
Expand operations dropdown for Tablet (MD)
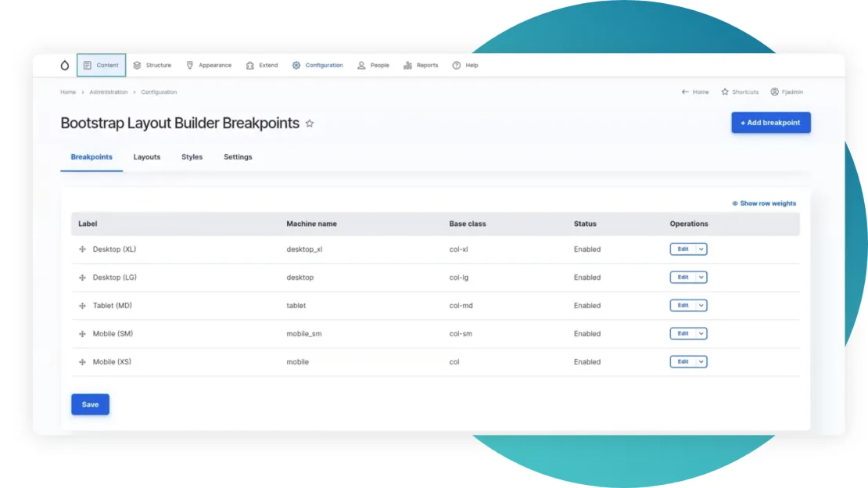(x=701, y=305)
